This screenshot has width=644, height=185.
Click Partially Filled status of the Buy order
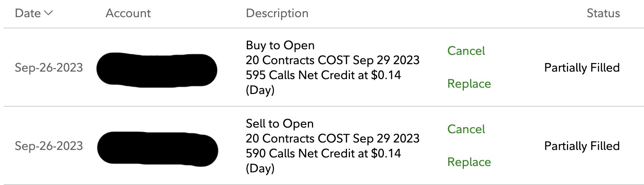(x=582, y=68)
